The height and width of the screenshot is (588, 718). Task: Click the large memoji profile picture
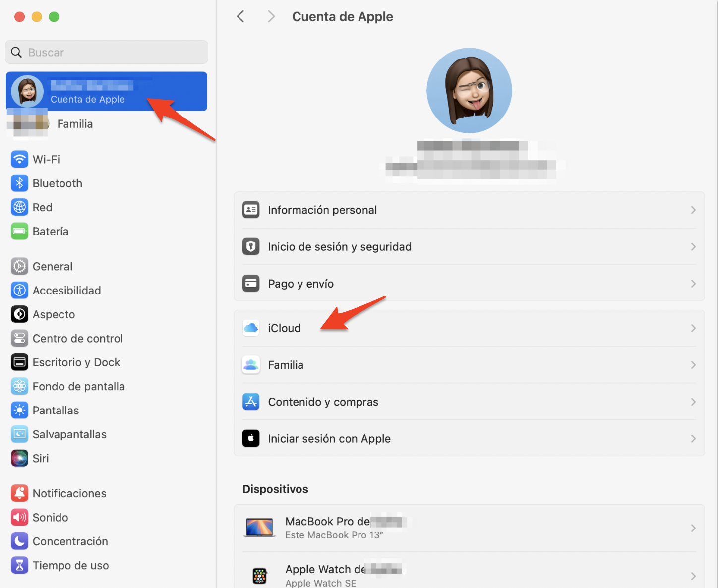469,90
